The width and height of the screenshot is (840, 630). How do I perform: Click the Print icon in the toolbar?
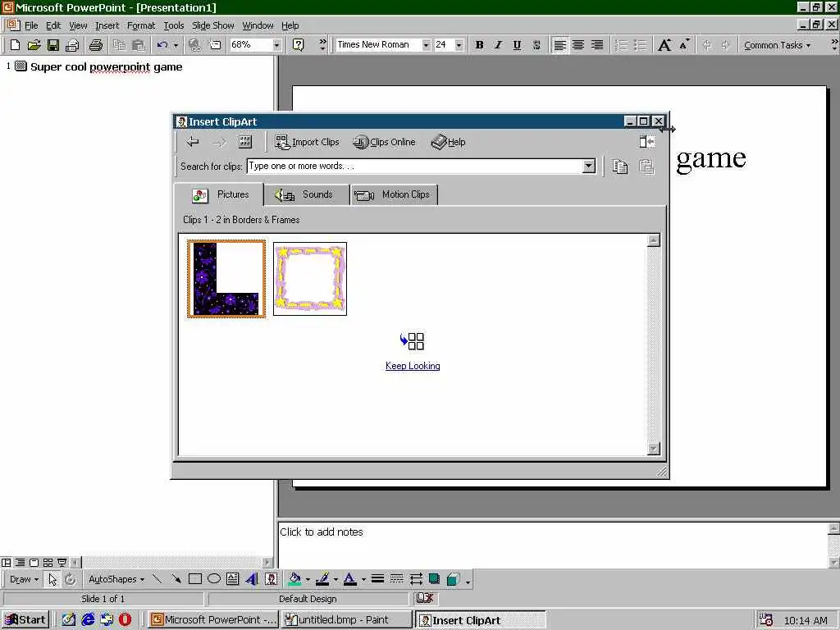(95, 45)
